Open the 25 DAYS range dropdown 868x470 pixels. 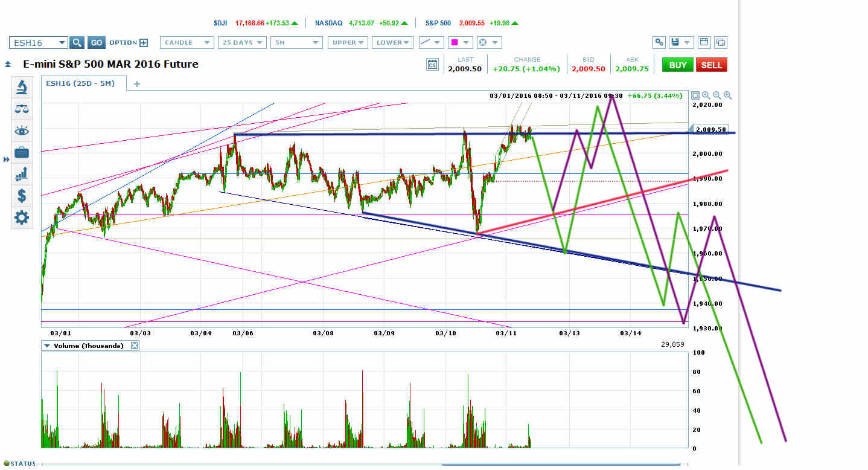click(x=242, y=42)
